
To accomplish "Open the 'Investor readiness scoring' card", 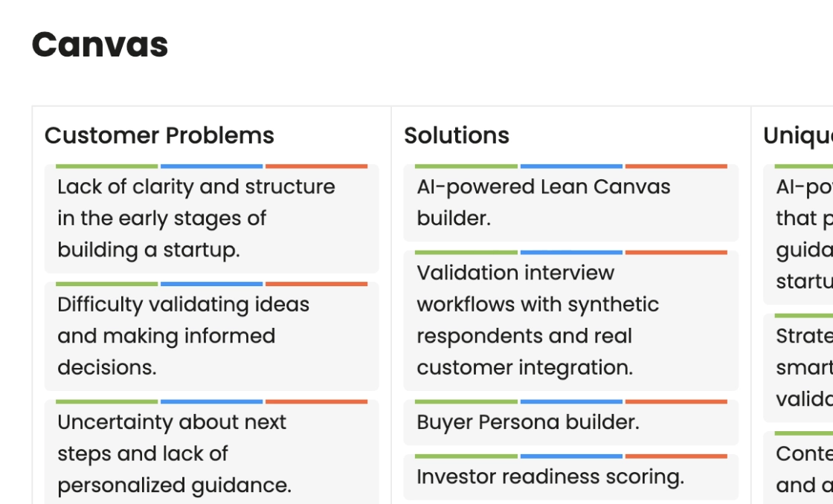I will pos(571,477).
